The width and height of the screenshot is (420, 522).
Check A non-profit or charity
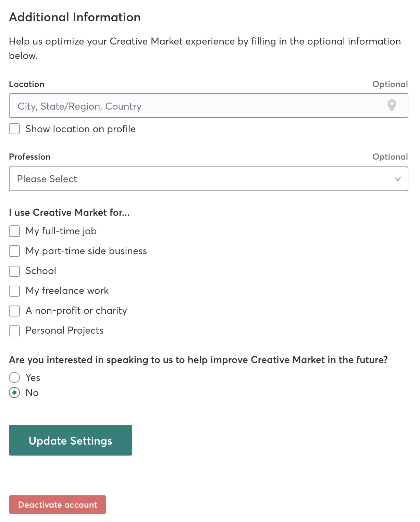(x=14, y=311)
